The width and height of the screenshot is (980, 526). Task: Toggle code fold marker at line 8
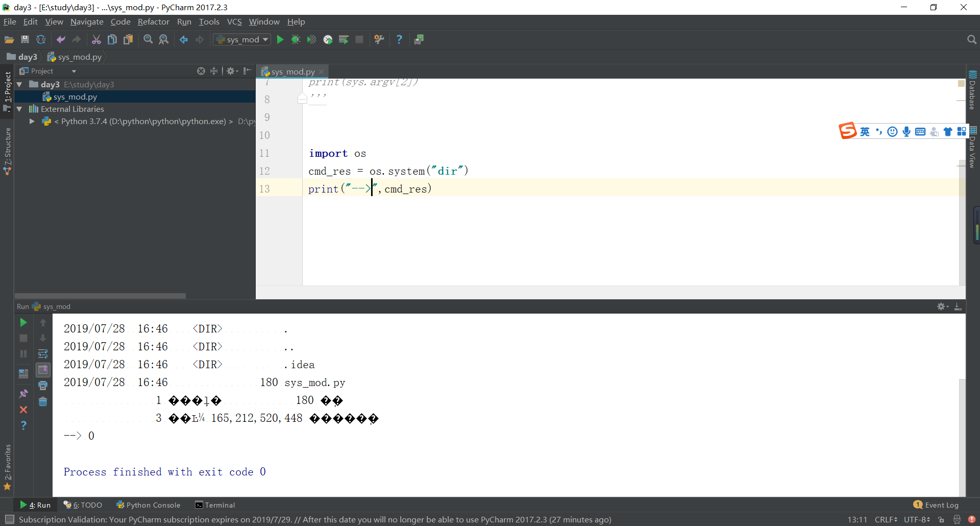[302, 98]
